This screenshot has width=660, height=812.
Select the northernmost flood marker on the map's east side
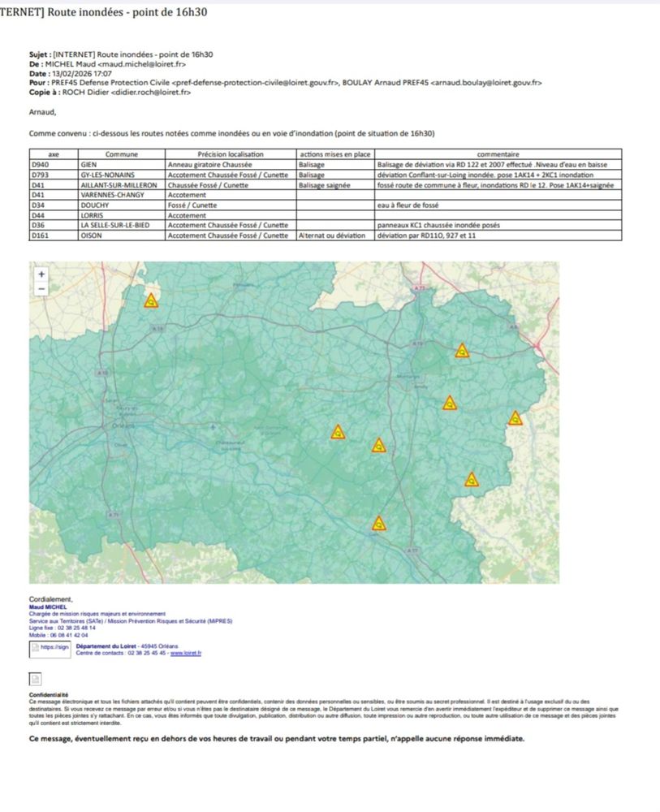click(x=462, y=351)
